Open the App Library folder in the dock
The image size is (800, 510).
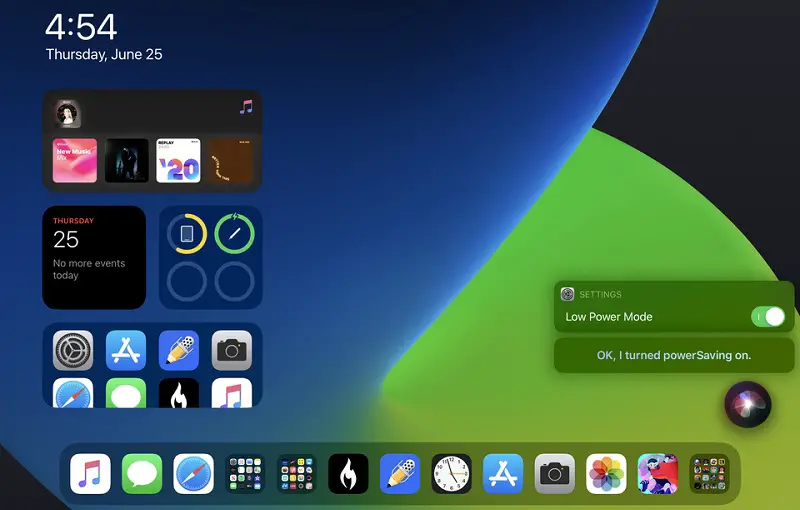coord(709,474)
